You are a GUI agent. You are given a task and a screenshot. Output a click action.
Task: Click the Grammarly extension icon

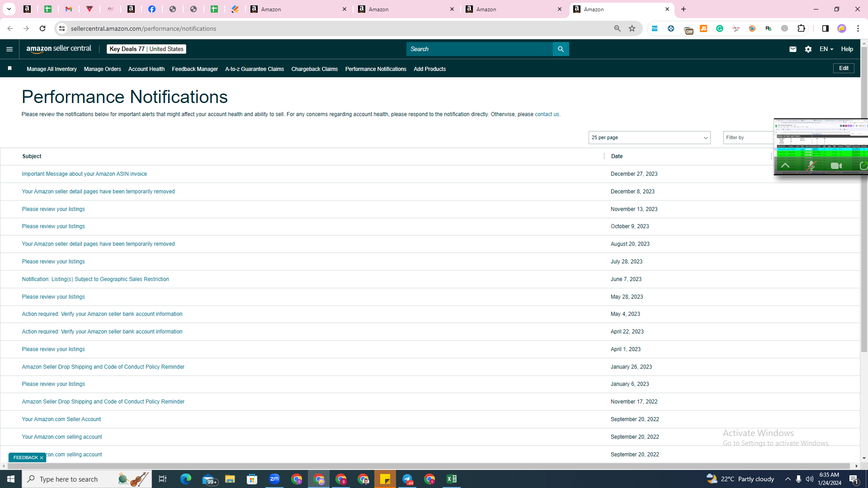pos(720,28)
